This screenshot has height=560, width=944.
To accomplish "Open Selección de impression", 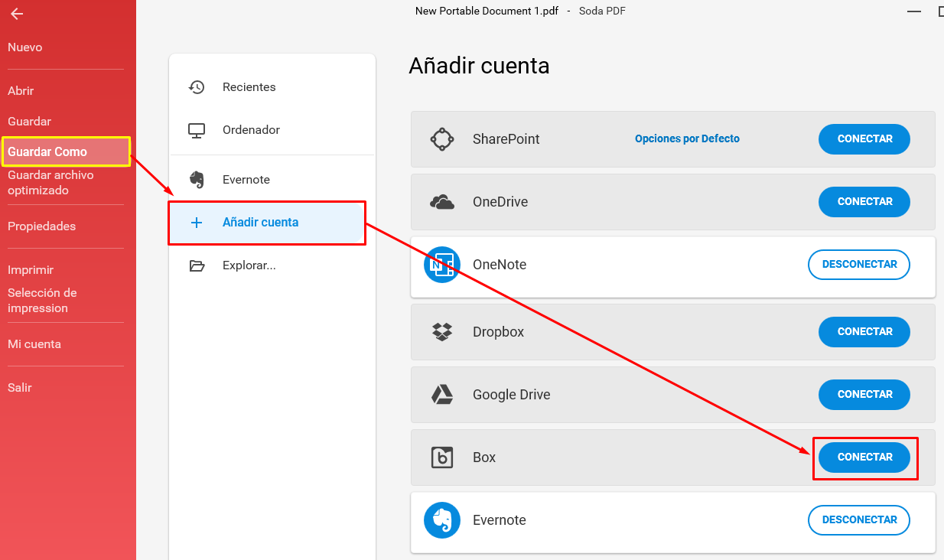I will point(42,301).
